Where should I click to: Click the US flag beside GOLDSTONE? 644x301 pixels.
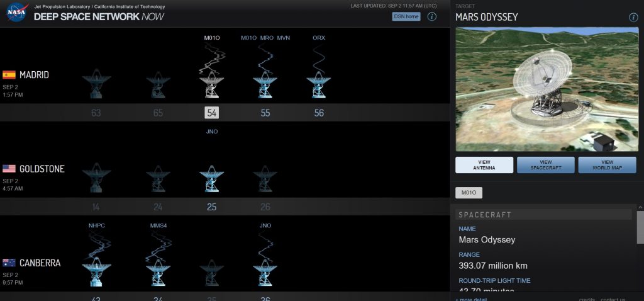click(x=9, y=169)
